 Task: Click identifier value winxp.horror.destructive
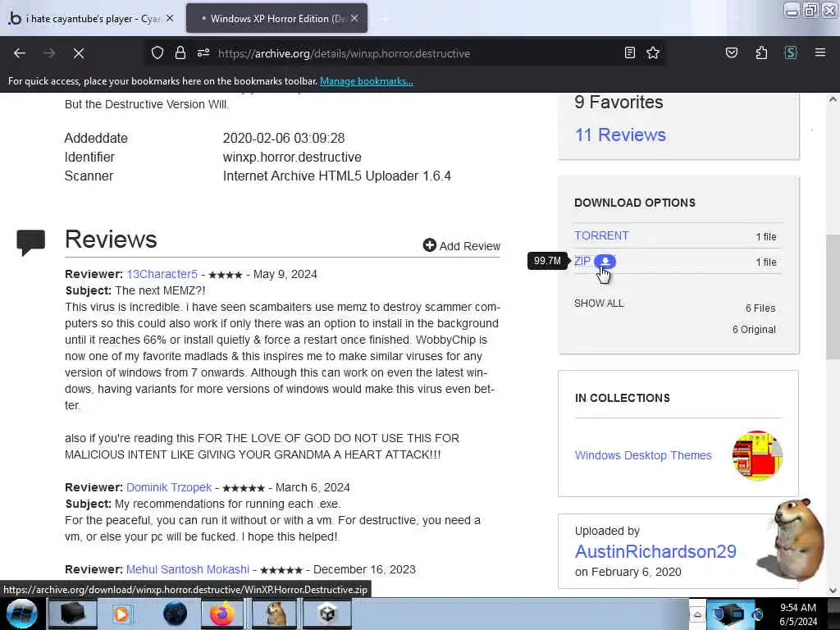292,157
